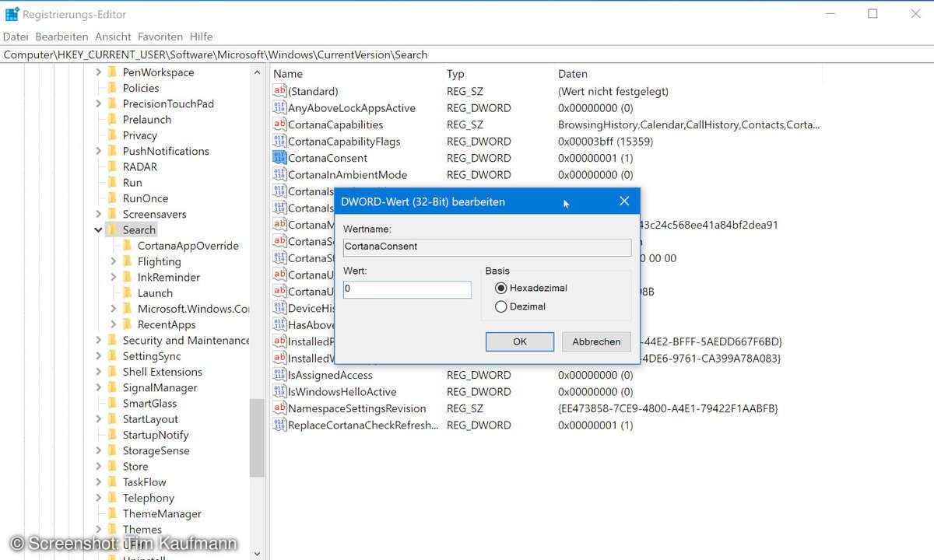The image size is (934, 560).
Task: Click the Policies folder icon
Action: 113,88
